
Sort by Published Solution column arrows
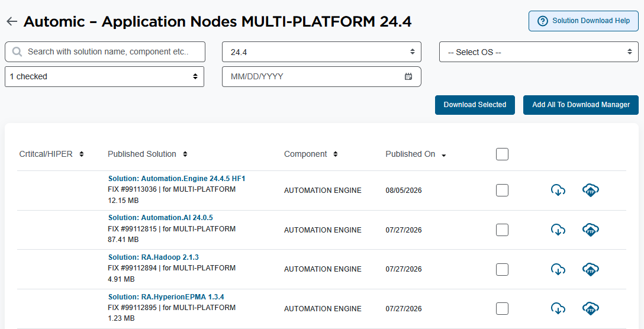[185, 154]
